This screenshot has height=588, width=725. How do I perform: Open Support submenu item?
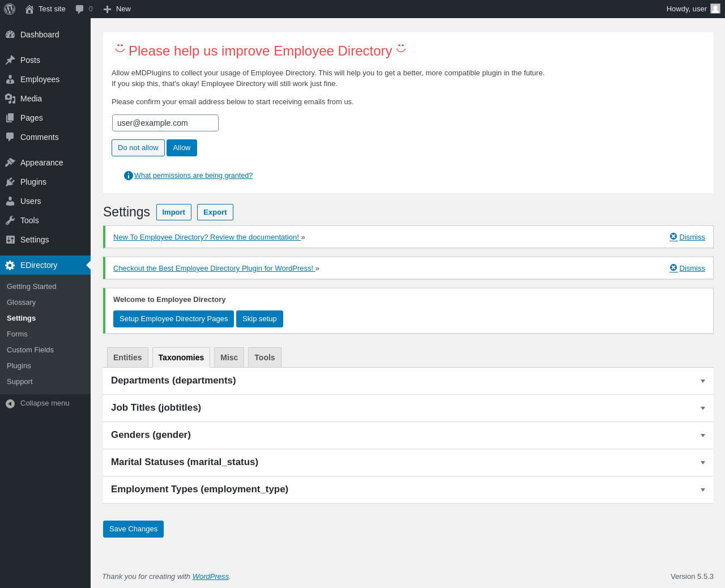(20, 382)
